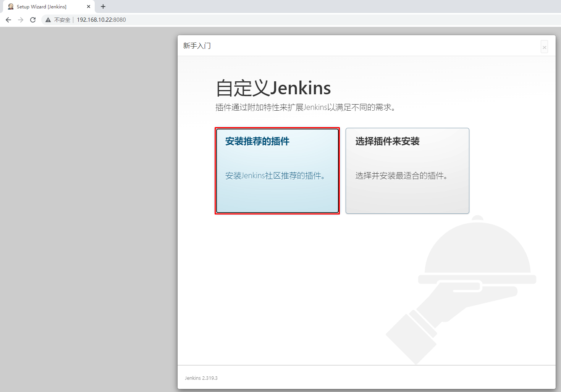Click the 安装Jenkins社区推荐的插件 description text
Viewport: 561px width, 392px height.
coord(275,176)
